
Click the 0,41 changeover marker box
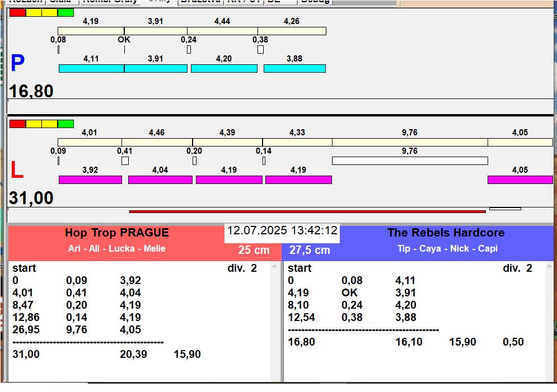(x=125, y=161)
